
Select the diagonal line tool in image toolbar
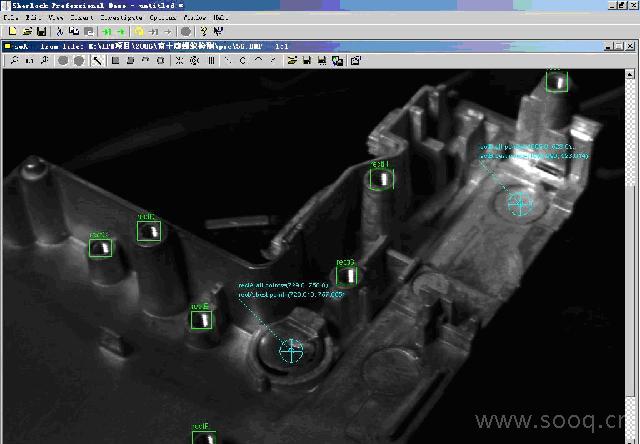click(97, 60)
